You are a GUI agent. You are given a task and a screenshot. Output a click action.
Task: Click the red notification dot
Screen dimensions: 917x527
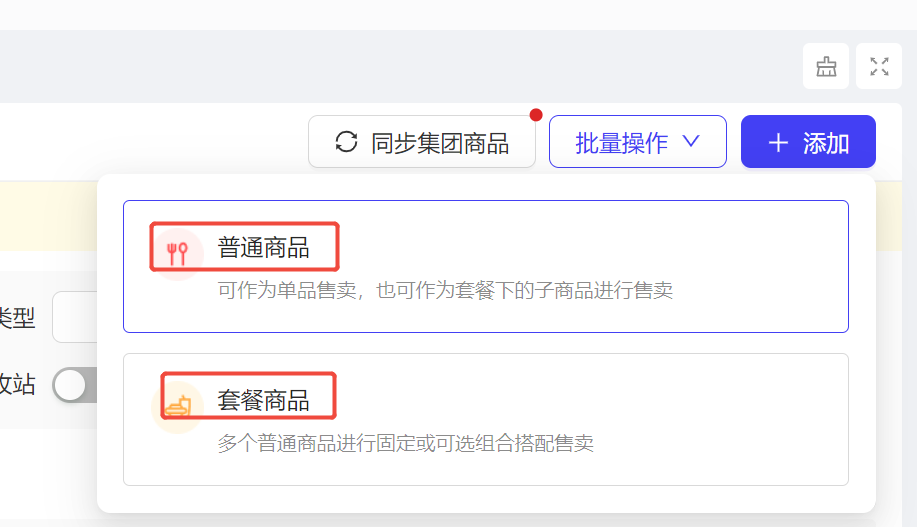pos(536,115)
